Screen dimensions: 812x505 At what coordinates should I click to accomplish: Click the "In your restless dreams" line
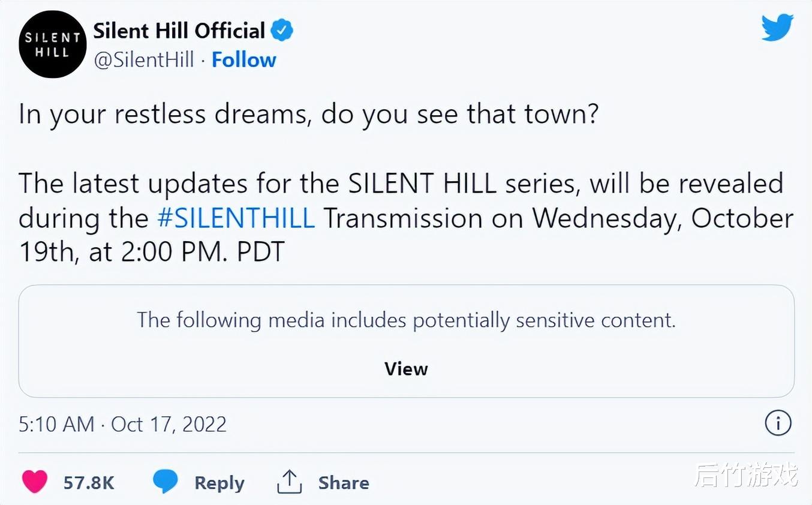[308, 113]
